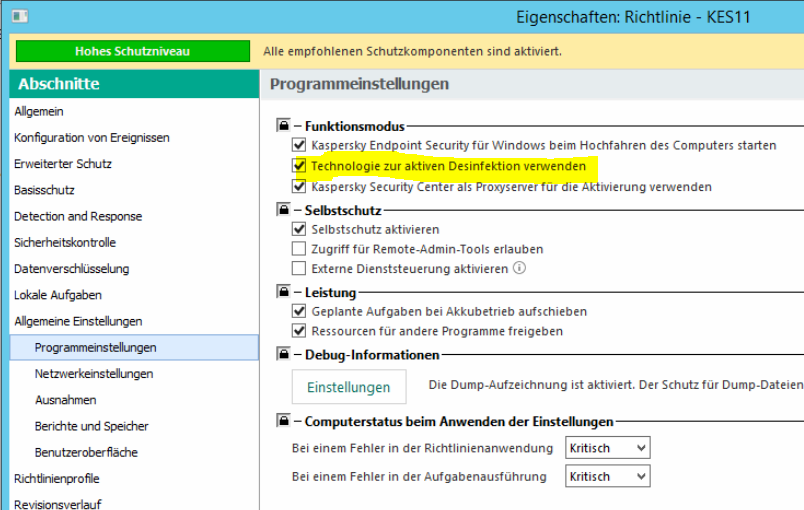Click info icon next to Externe Dienststeuerung

coord(519,268)
